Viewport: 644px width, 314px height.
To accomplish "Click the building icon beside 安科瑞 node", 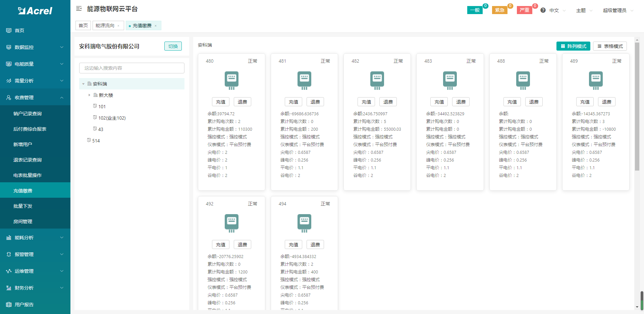I will 90,84.
